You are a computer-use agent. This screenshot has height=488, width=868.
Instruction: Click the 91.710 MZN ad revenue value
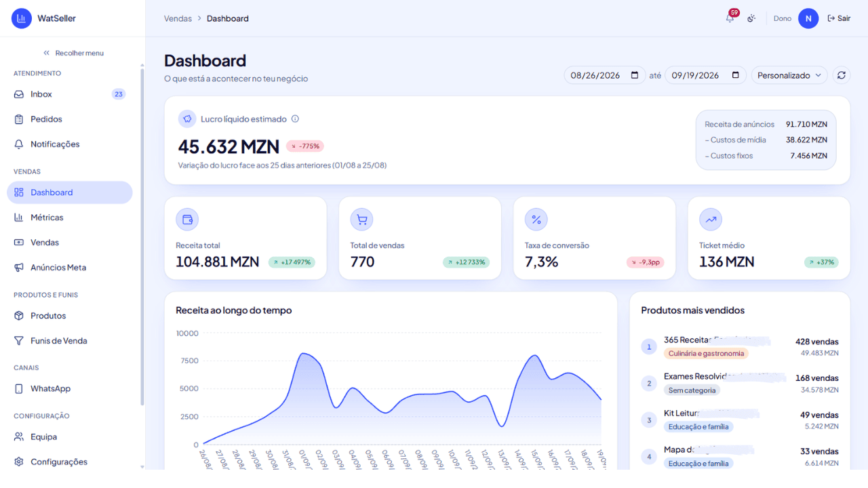[x=806, y=124]
